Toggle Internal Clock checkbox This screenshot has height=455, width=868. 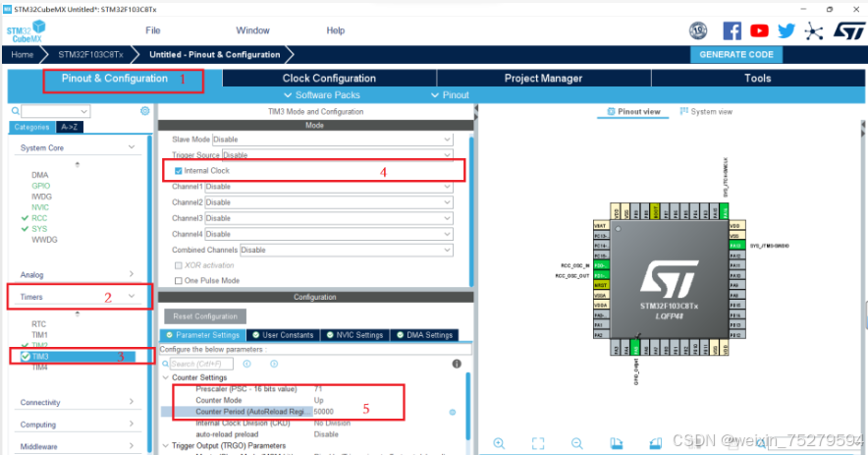[179, 171]
